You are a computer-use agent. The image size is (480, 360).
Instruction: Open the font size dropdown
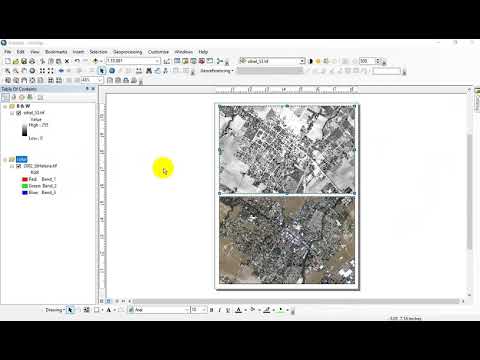204,310
